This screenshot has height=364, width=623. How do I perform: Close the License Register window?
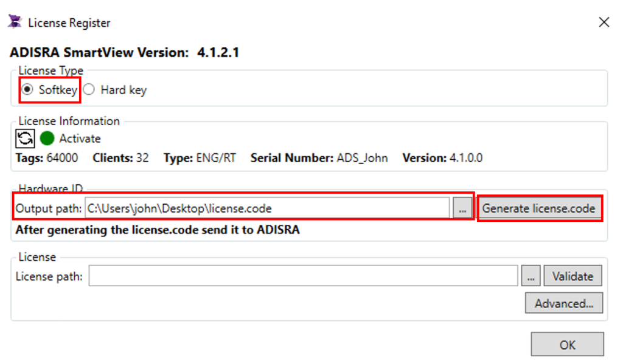click(x=604, y=22)
